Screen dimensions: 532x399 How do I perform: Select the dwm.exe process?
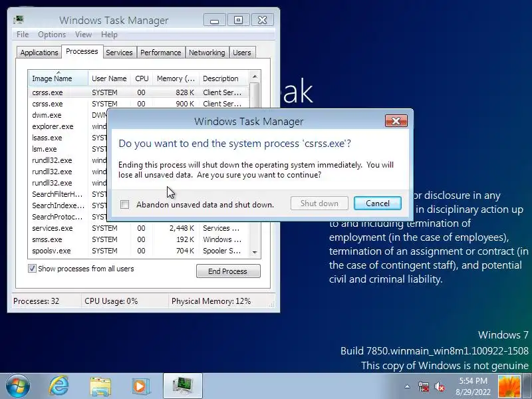pyautogui.click(x=68, y=115)
